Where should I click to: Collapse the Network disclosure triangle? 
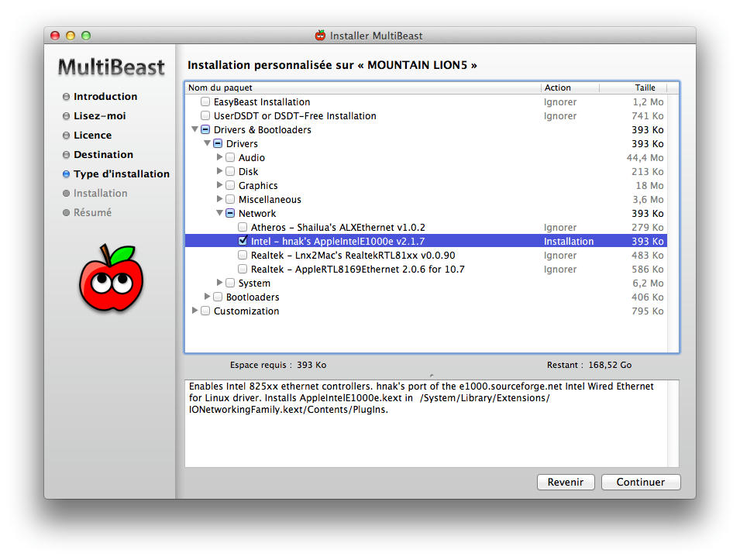click(x=219, y=213)
